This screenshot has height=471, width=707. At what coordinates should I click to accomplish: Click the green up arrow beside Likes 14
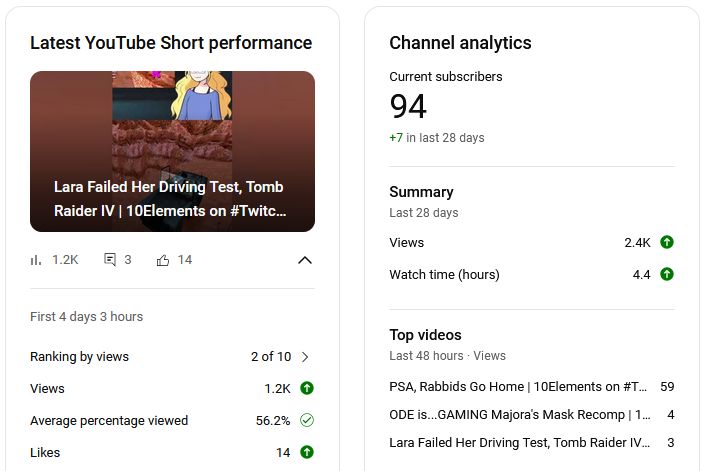point(307,452)
